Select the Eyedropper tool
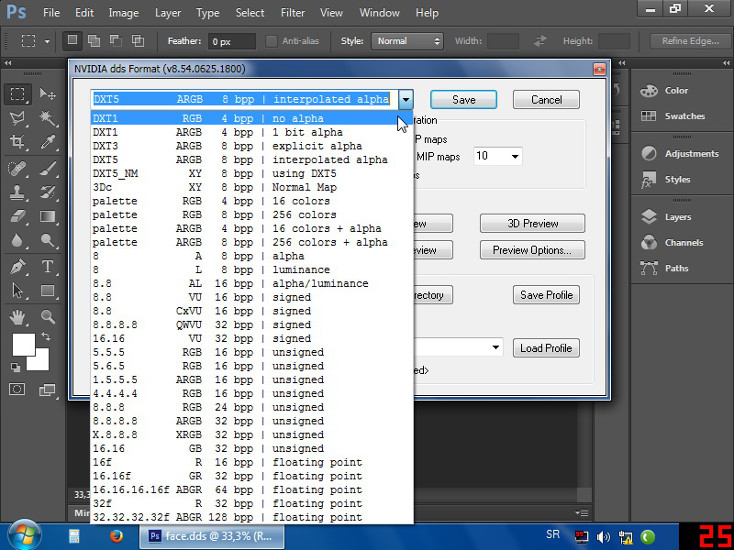734x550 pixels. pyautogui.click(x=47, y=142)
